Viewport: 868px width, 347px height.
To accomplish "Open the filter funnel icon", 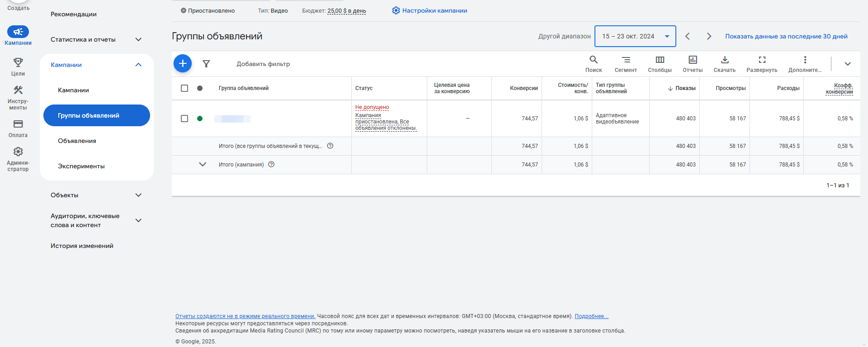I will (206, 64).
